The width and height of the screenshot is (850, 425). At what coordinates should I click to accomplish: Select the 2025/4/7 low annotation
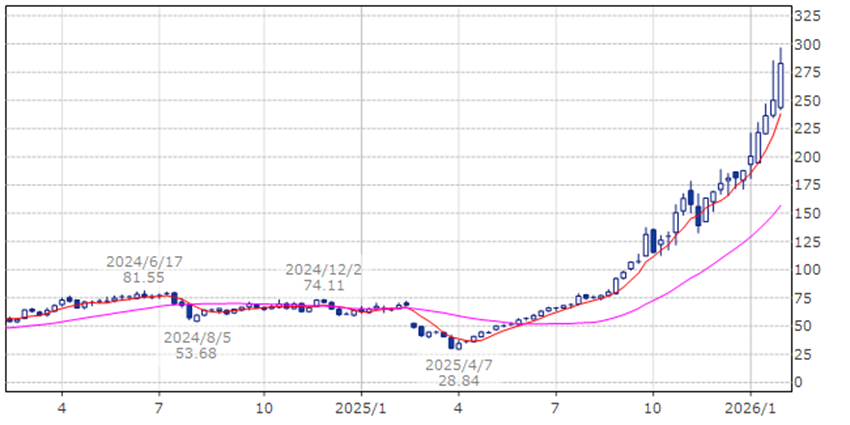(460, 365)
